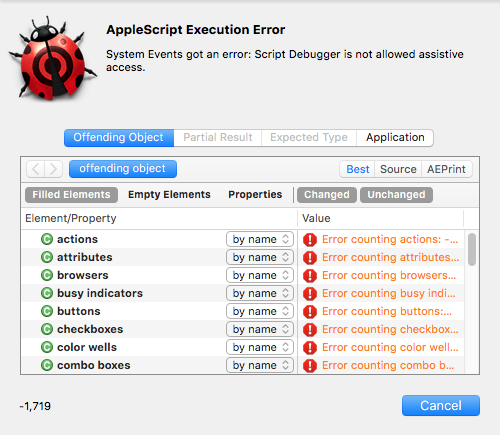Select the Offending Object tab
Image resolution: width=500 pixels, height=435 pixels.
[119, 138]
